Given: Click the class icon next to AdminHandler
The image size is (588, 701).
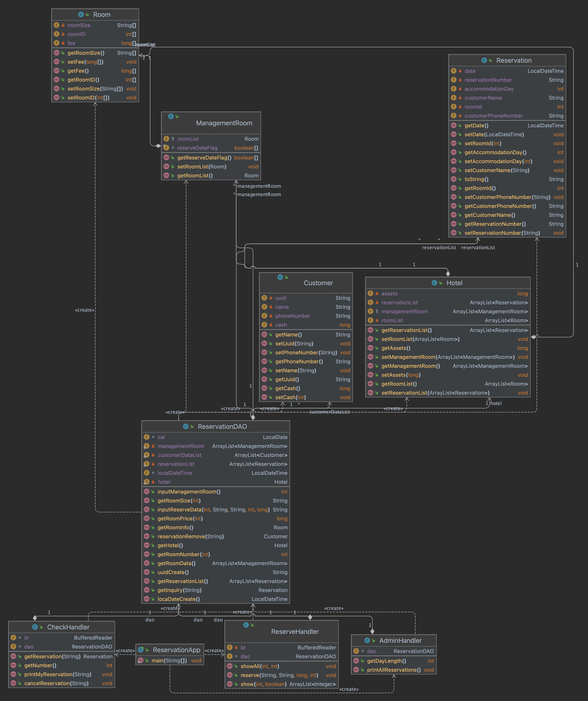Looking at the screenshot, I should coord(367,640).
